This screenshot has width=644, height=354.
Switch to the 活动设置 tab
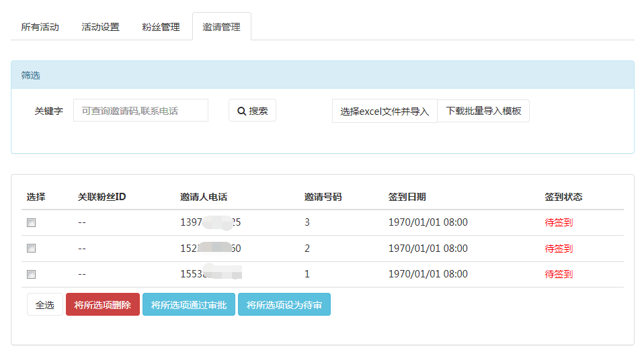tap(100, 28)
